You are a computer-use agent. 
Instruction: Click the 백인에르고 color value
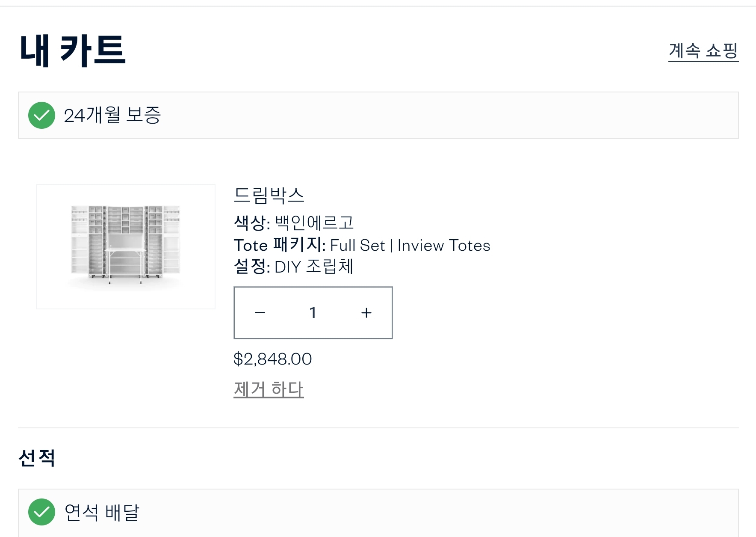click(x=314, y=223)
